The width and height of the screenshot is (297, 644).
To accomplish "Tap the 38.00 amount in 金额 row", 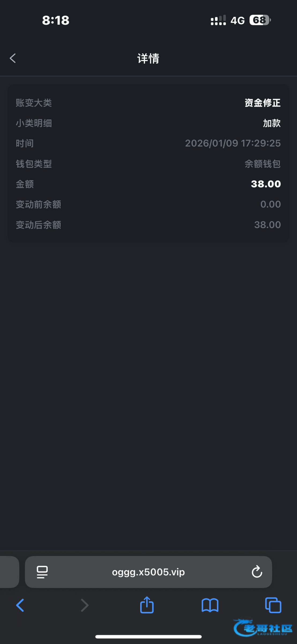I will (266, 184).
